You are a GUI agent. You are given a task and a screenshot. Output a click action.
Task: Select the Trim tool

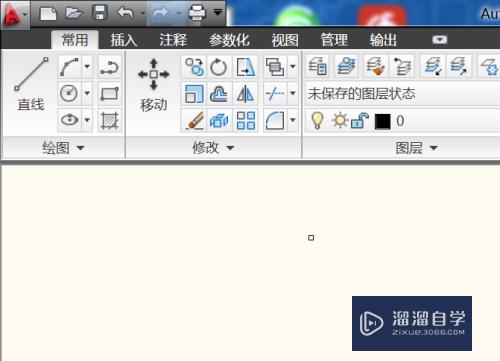(275, 93)
